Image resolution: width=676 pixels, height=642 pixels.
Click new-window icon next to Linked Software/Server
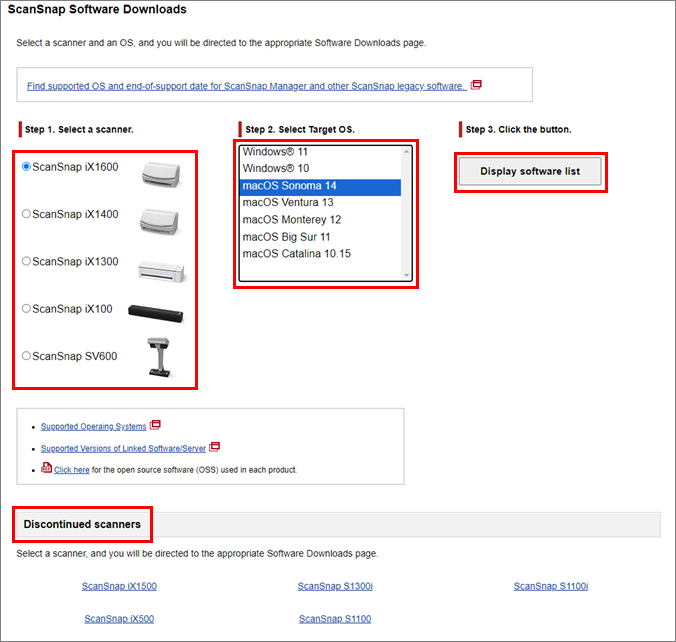pyautogui.click(x=215, y=447)
